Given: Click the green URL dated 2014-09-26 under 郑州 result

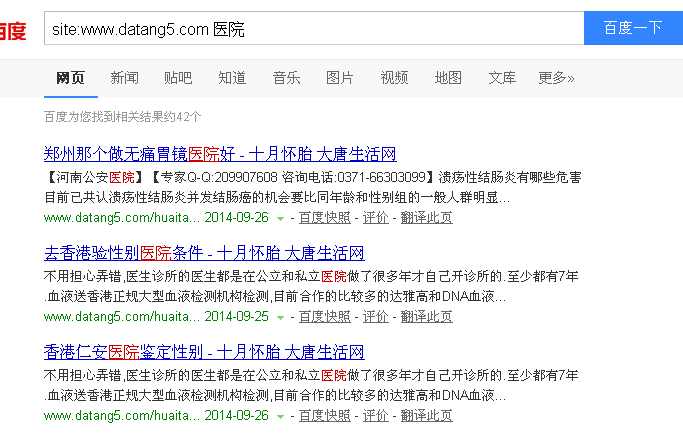Looking at the screenshot, I should click(x=156, y=217).
